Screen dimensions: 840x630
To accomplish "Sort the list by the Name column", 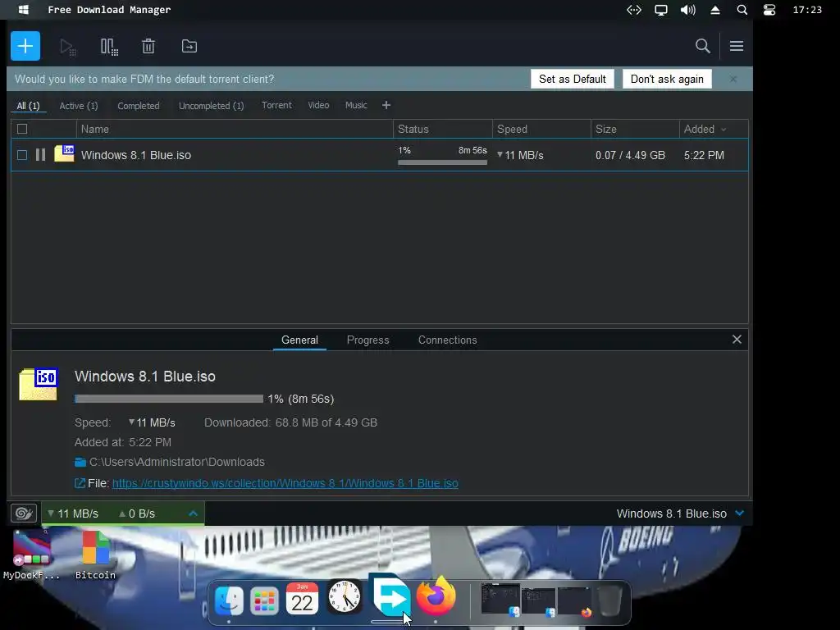I will pos(235,129).
